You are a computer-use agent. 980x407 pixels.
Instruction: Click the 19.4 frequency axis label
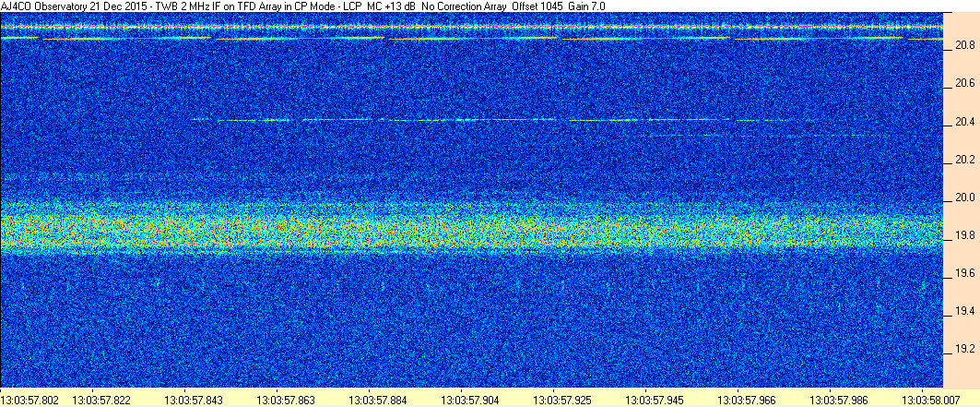coord(965,311)
